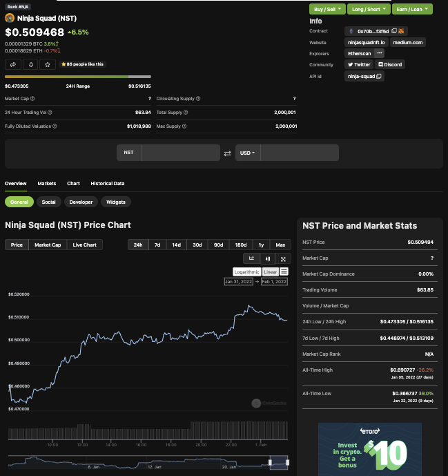Expand chart to fullscreen icon
The width and height of the screenshot is (448, 476).
click(283, 258)
